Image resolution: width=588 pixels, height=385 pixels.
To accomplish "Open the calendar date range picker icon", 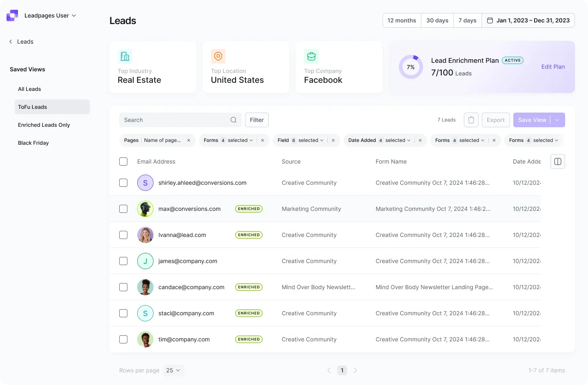I will (490, 20).
